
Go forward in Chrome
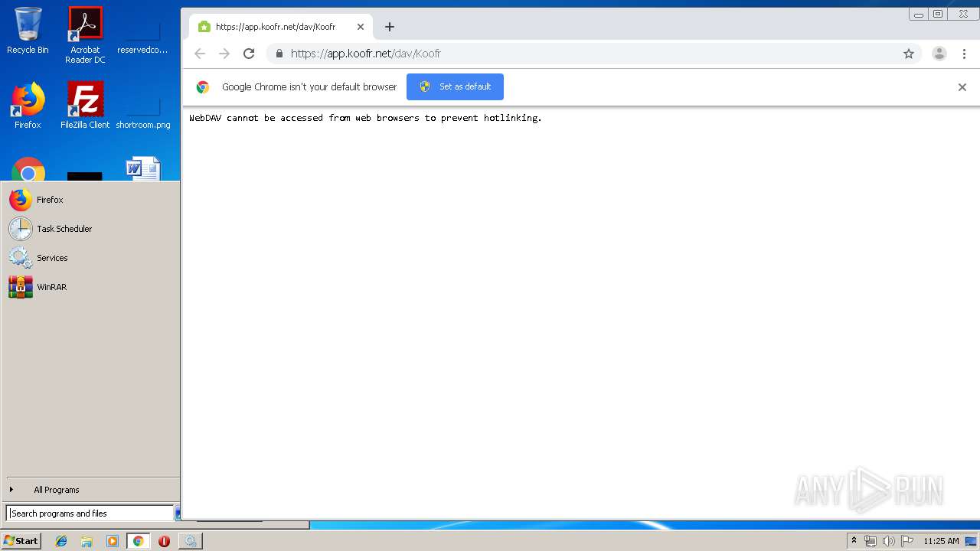point(224,54)
